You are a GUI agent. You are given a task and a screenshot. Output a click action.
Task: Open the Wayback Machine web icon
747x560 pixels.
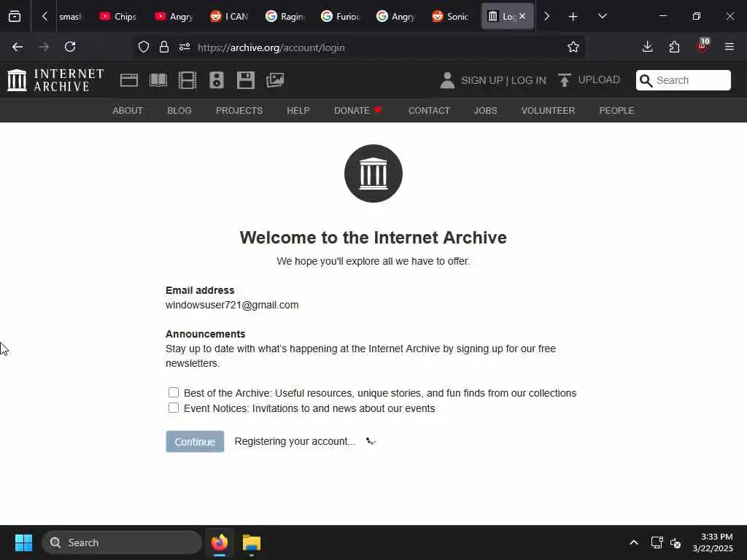pos(128,80)
